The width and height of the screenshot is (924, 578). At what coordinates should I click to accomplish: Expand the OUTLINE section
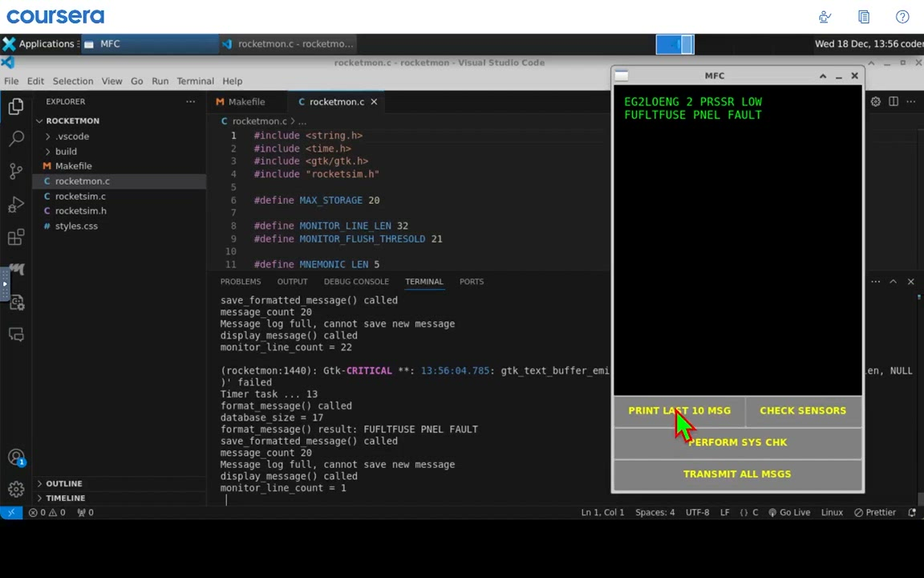[x=63, y=483]
